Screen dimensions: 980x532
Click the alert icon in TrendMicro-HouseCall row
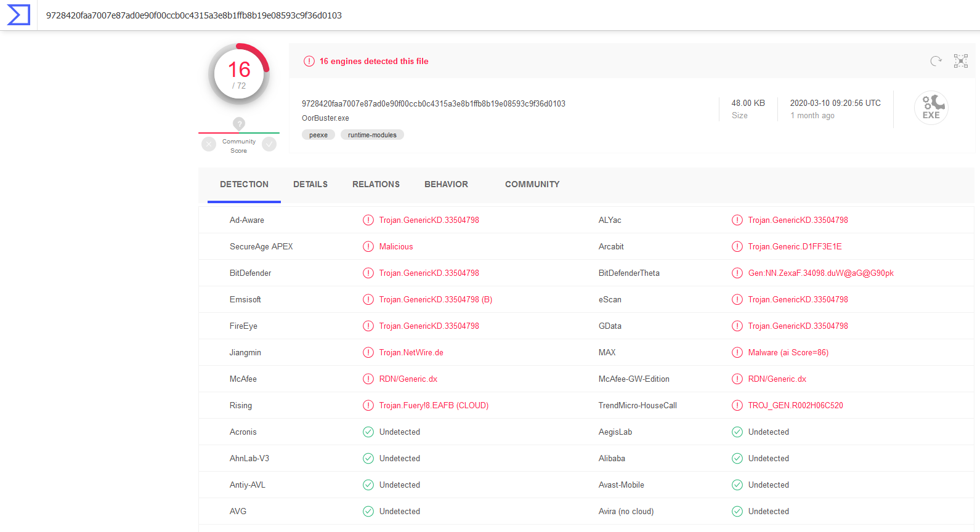coord(737,405)
